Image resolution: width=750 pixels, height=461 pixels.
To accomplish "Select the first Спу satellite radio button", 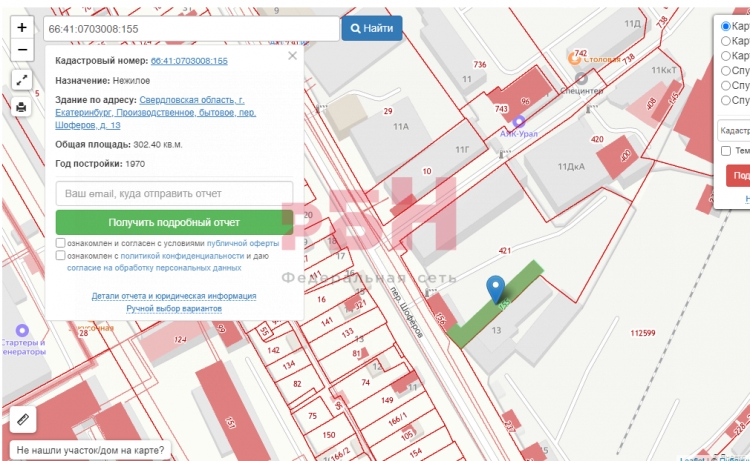I will point(726,71).
